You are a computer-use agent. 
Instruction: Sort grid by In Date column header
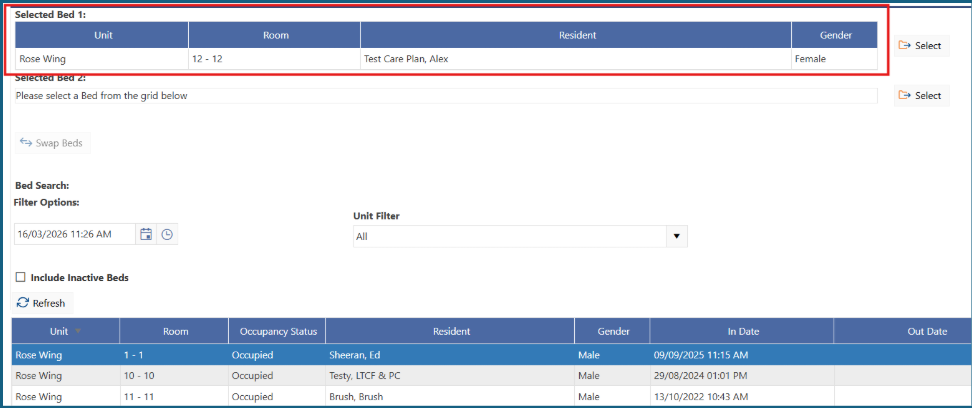coord(742,331)
